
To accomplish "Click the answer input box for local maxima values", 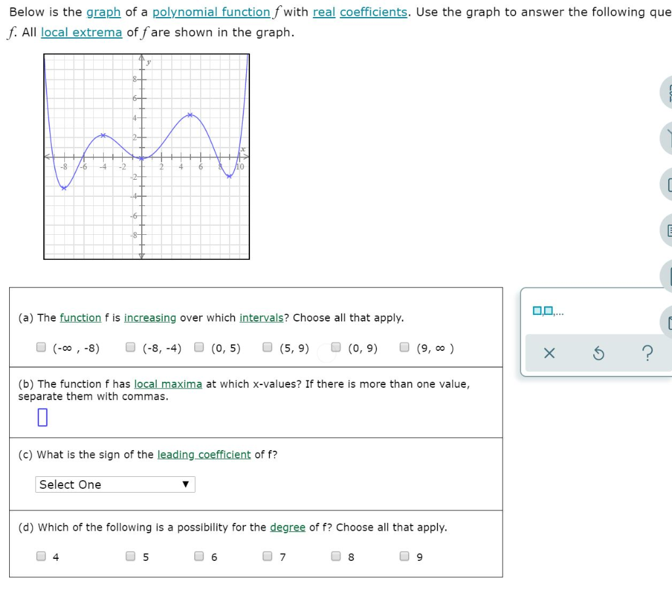I will point(43,417).
